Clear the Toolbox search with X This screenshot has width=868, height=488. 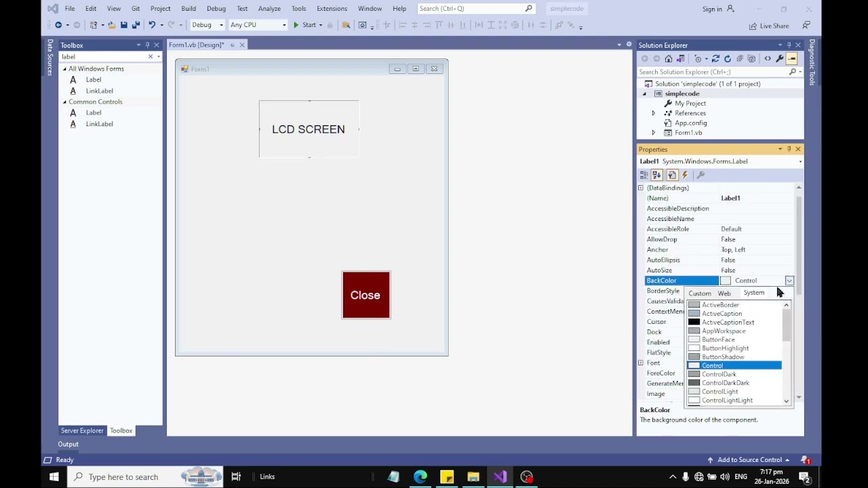coord(151,56)
